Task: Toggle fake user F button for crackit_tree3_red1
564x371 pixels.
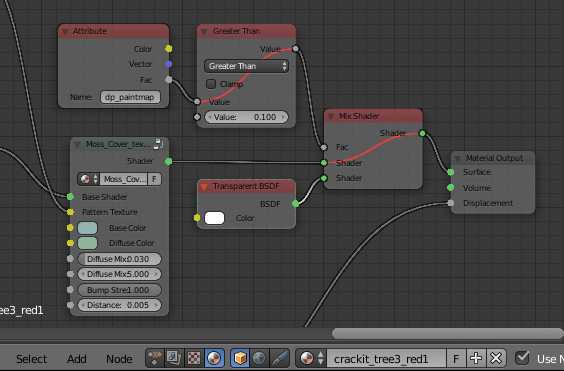Action: [456, 358]
